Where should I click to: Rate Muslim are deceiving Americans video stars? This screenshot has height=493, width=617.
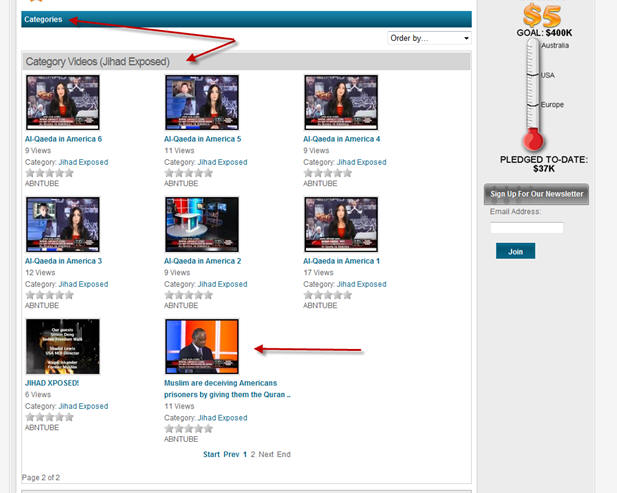(x=189, y=428)
